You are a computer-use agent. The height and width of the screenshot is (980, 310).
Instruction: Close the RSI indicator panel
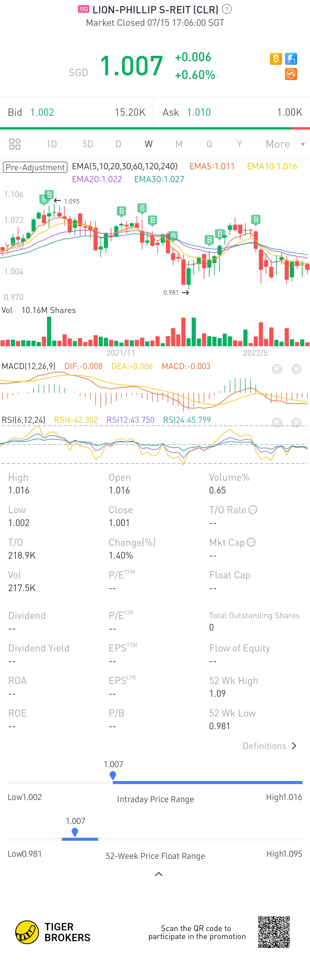click(x=296, y=423)
